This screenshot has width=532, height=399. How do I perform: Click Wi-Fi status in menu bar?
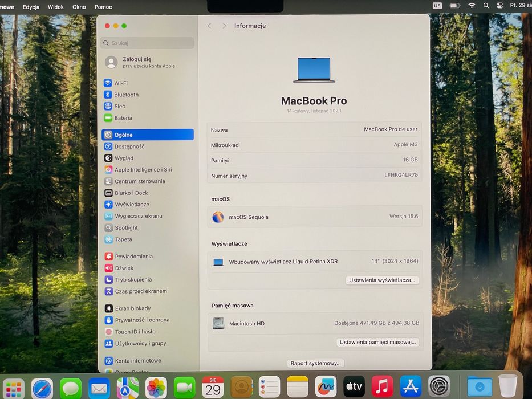point(472,6)
